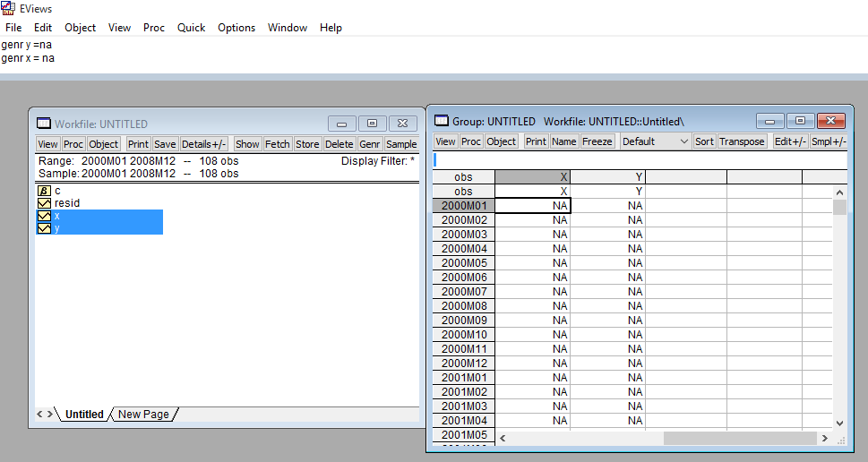Click the Genr button in workfile toolbar
Viewport: 868px width, 462px height.
click(x=370, y=144)
